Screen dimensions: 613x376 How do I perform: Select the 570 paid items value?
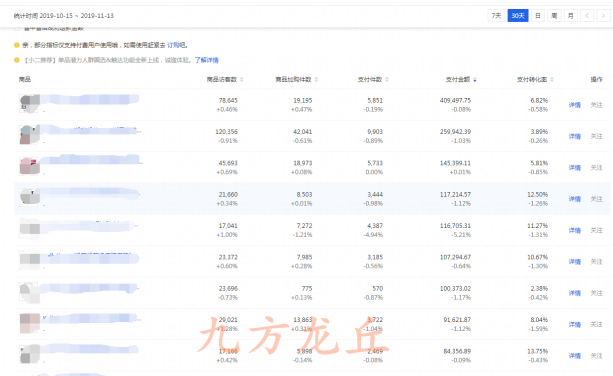pos(378,288)
